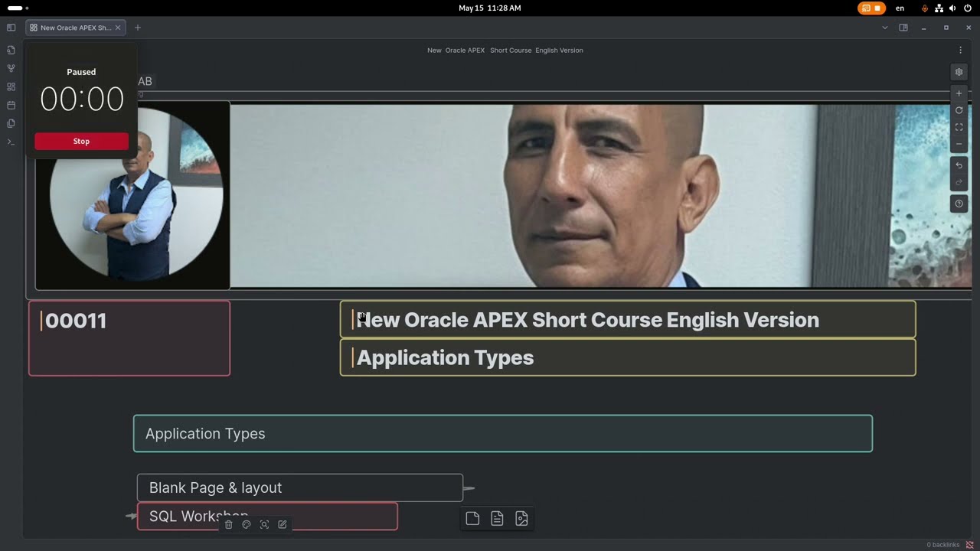Open the GNOME Activities overview
Viewport: 980px width, 551px height.
(17, 8)
